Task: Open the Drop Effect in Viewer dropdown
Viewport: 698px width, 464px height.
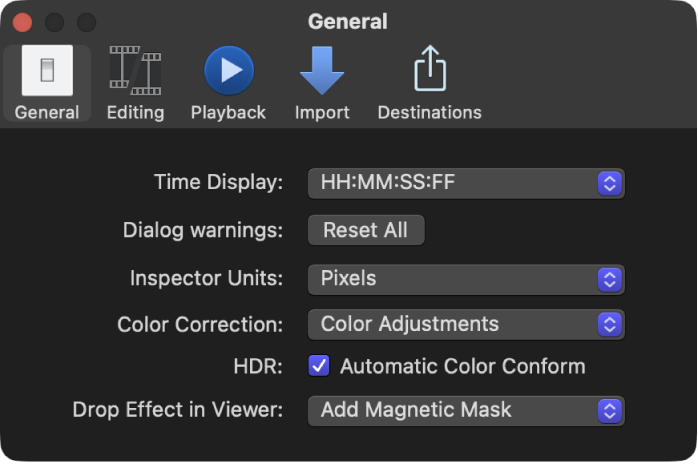Action: (466, 411)
